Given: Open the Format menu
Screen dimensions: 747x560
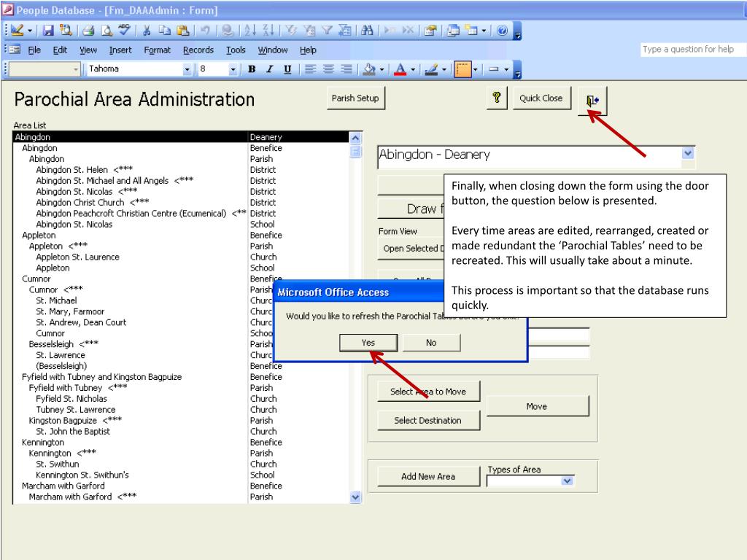Looking at the screenshot, I should [158, 50].
